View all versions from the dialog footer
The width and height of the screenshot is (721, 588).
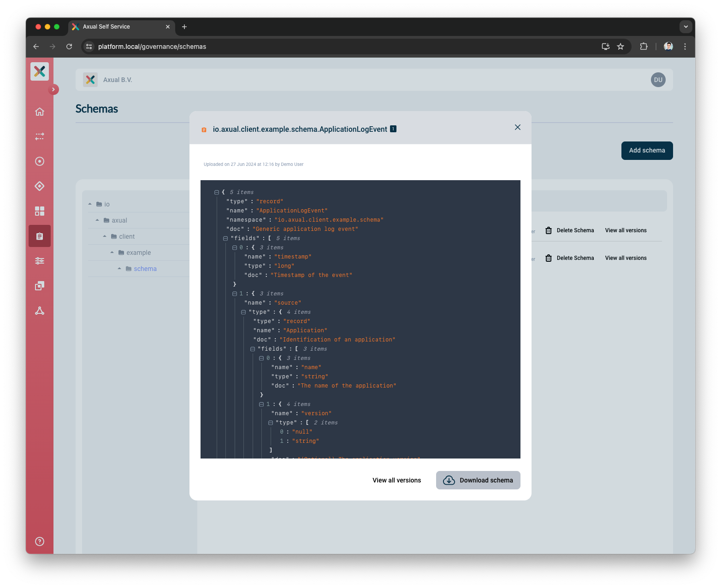pyautogui.click(x=397, y=480)
